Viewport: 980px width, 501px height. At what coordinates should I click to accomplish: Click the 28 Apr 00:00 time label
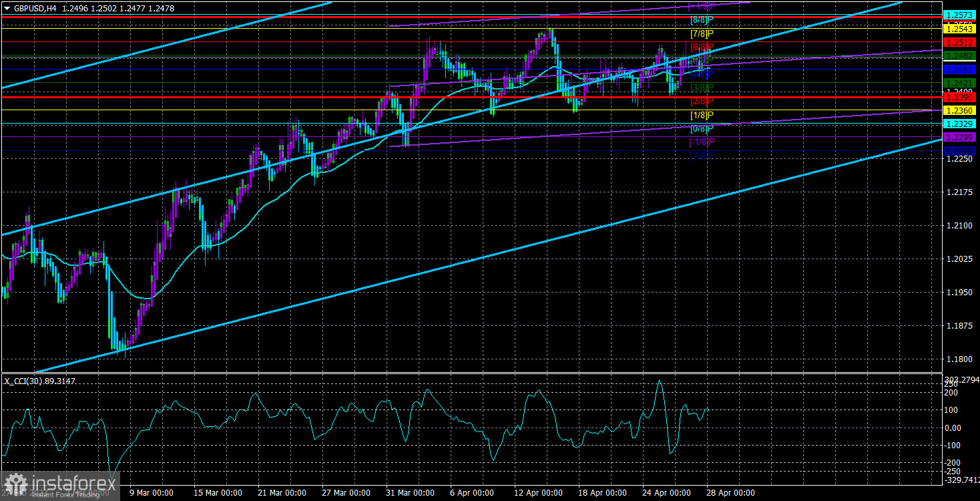(x=730, y=493)
